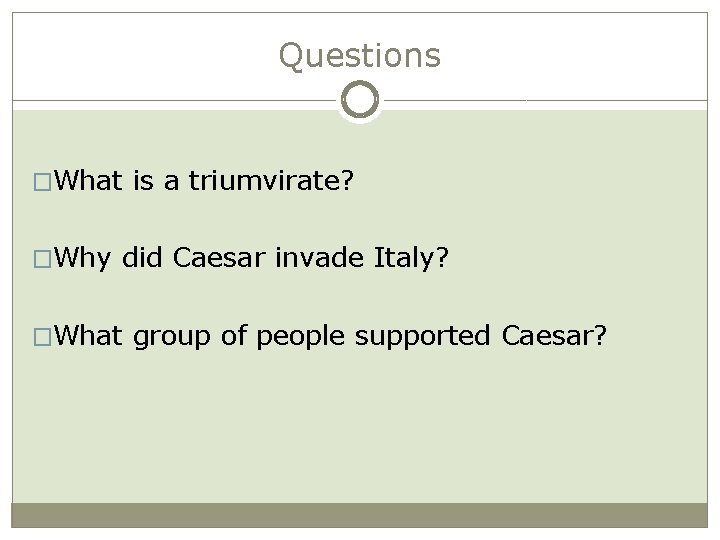The width and height of the screenshot is (720, 540).
Task: Click the Questions slide title
Action: (360, 56)
